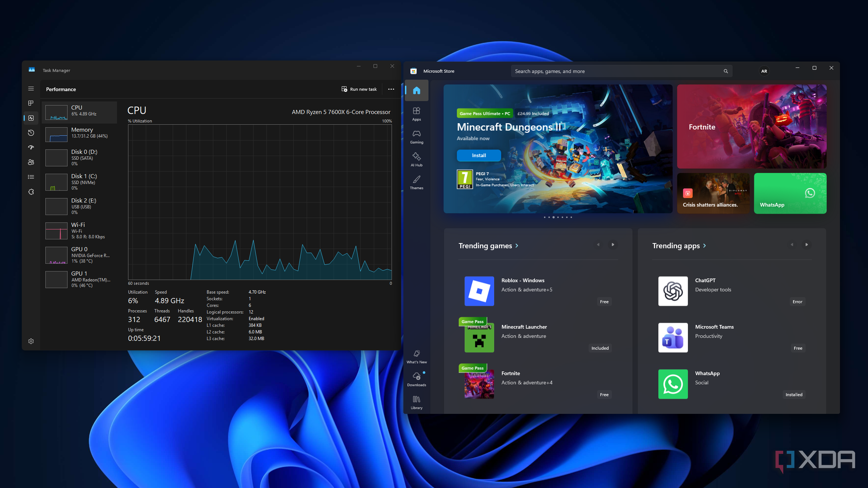Screen dimensions: 868x488
Task: Open Microsoft Teams app listing
Action: (x=732, y=338)
